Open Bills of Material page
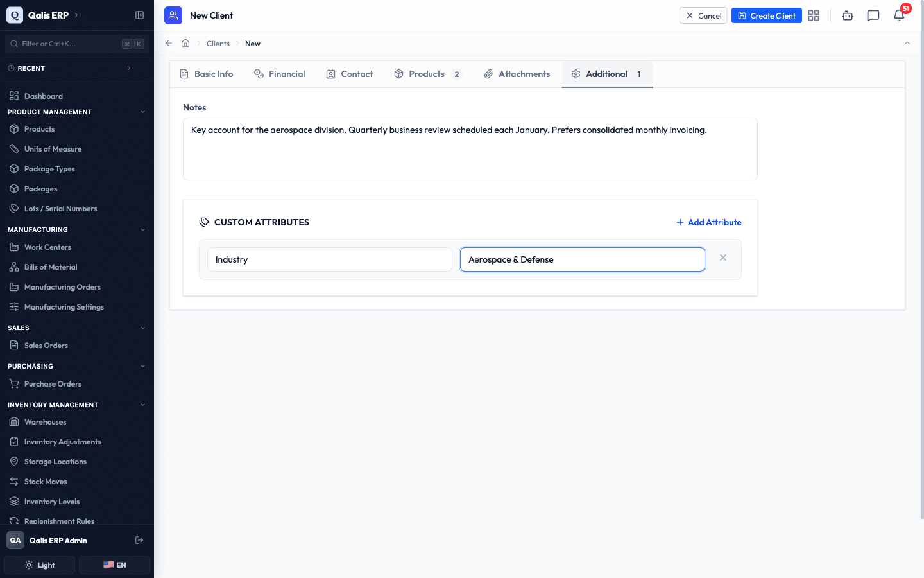Screen dimensions: 924x578 (77, 267)
